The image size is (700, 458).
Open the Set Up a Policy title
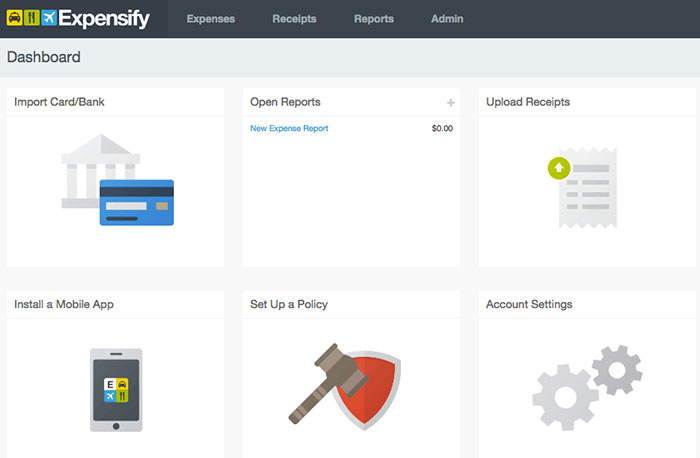pyautogui.click(x=289, y=304)
